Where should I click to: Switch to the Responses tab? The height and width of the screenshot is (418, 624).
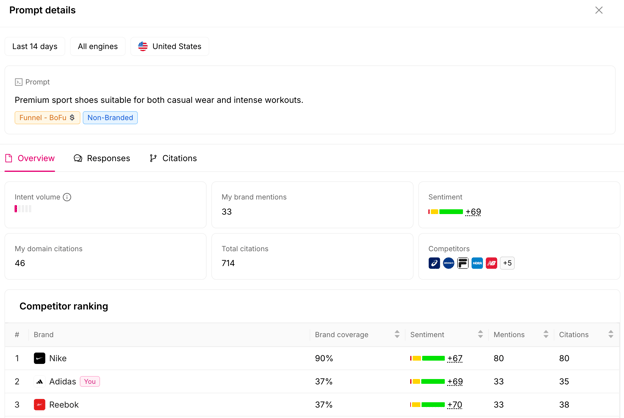[x=102, y=158]
